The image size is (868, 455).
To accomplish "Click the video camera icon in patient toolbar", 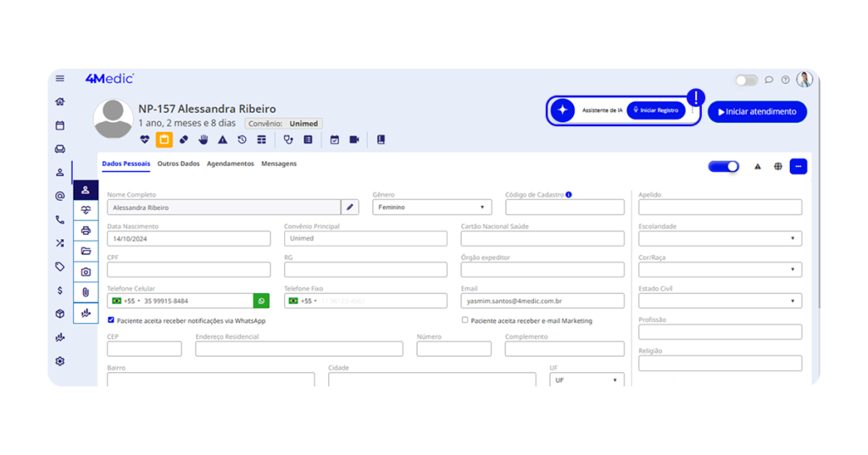I will click(x=354, y=140).
